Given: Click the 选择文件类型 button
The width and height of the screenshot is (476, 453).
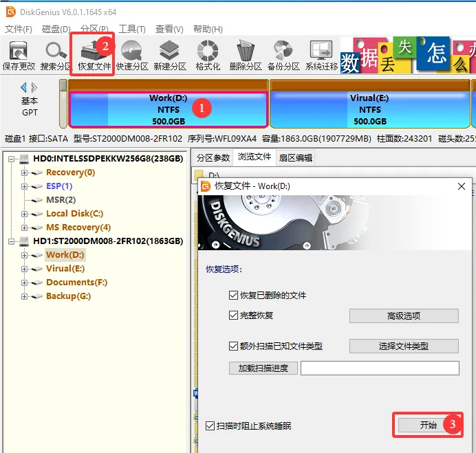Looking at the screenshot, I should pyautogui.click(x=404, y=346).
